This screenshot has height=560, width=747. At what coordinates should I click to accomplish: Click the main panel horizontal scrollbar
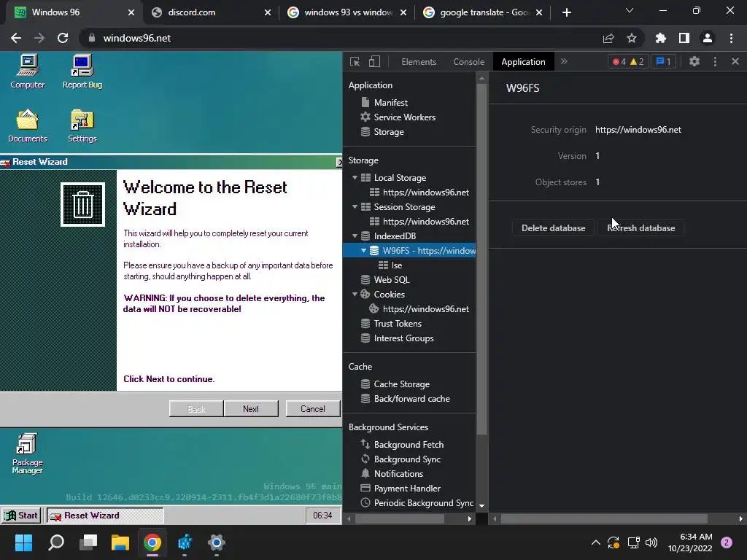[603, 518]
